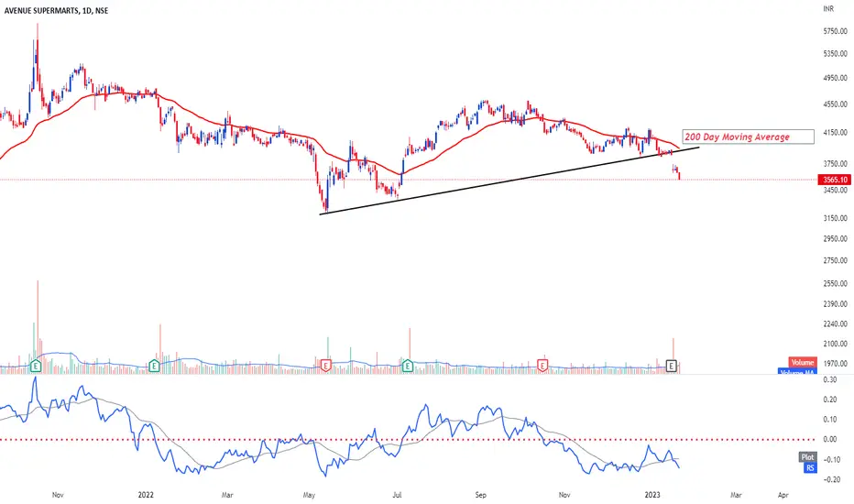Click the 0.30 RS axis label
The height and width of the screenshot is (504, 854).
pos(830,379)
